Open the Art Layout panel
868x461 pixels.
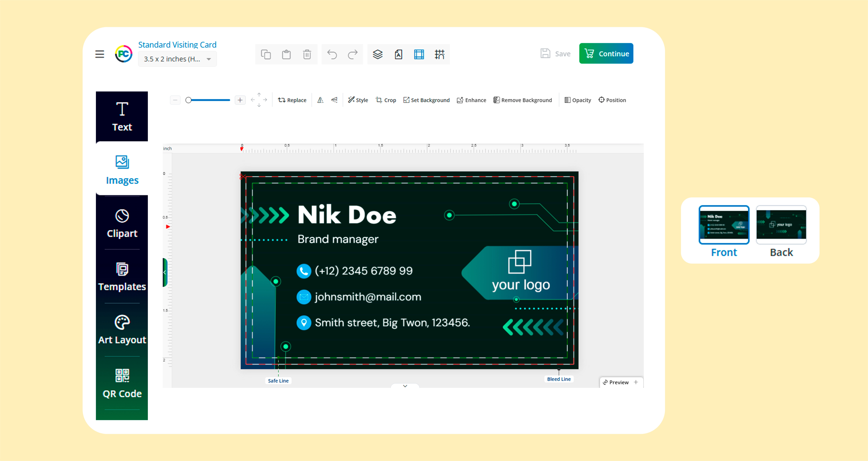[122, 330]
